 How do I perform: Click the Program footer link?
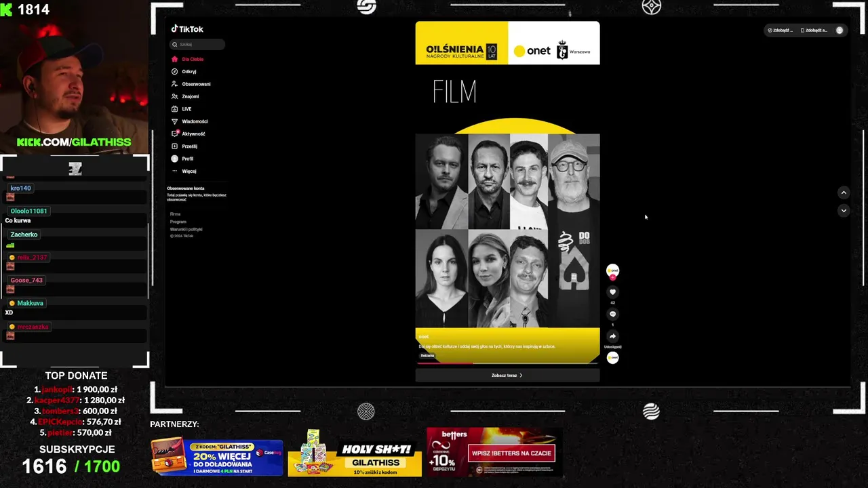click(178, 222)
